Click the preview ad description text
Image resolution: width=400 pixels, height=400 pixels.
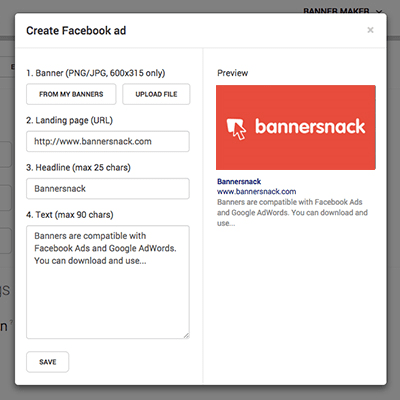point(292,213)
